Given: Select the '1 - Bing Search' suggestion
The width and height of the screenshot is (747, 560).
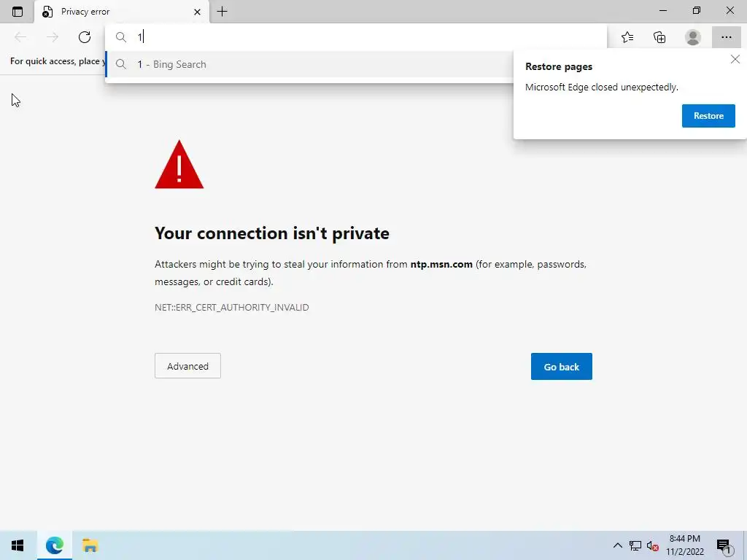Looking at the screenshot, I should 309,64.
